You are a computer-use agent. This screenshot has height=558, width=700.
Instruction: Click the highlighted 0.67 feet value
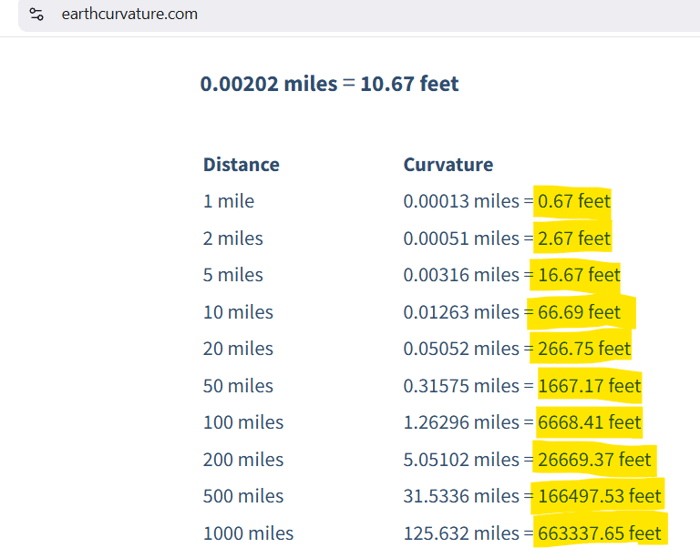(574, 201)
